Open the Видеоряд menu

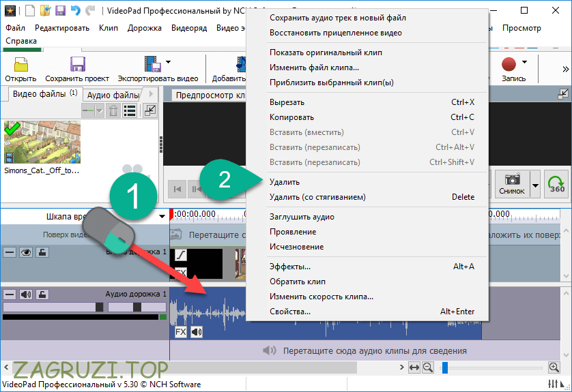pyautogui.click(x=189, y=28)
